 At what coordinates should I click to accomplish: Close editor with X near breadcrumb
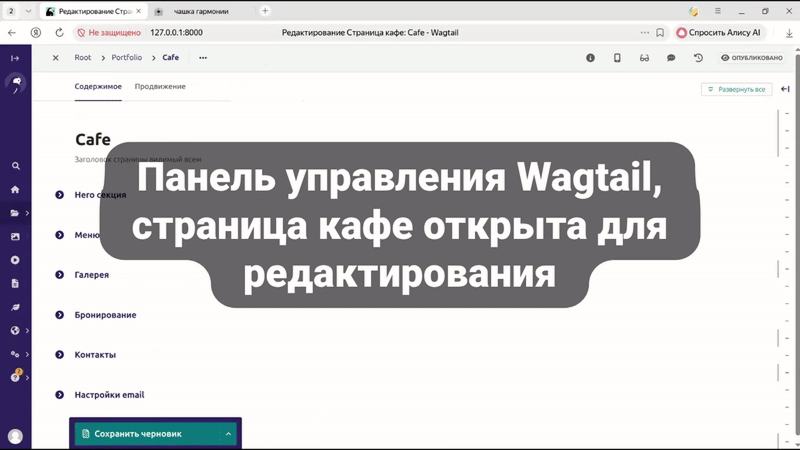pos(56,58)
